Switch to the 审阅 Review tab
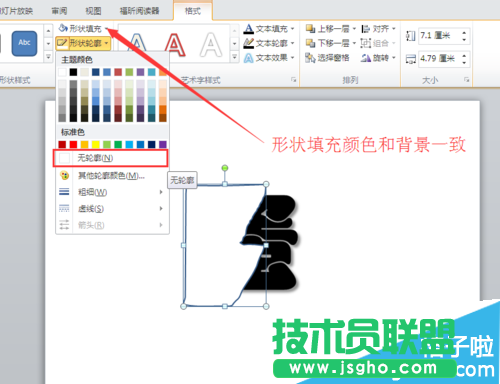Image resolution: width=500 pixels, height=384 pixels. coord(59,11)
